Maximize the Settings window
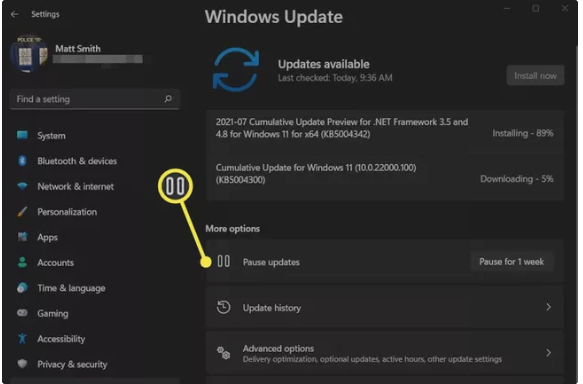Image resolution: width=583 pixels, height=384 pixels. [536, 8]
